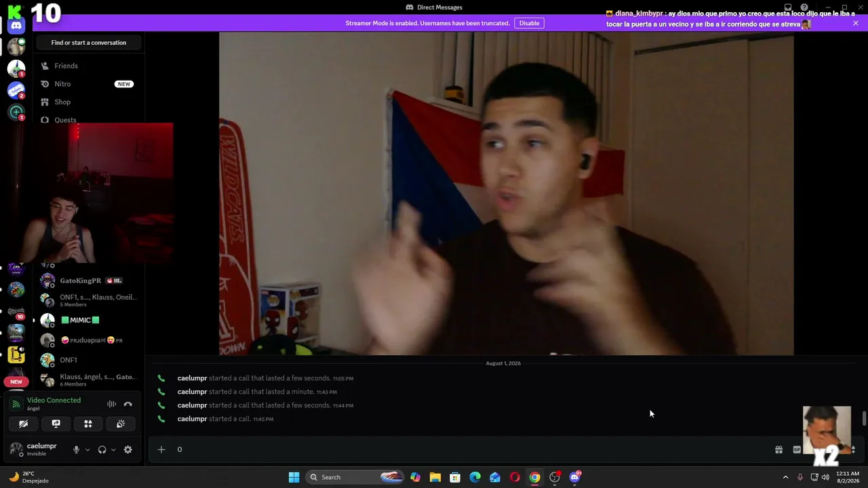Open Opera from the taskbar
Screen dimensions: 868x488
pos(515,477)
